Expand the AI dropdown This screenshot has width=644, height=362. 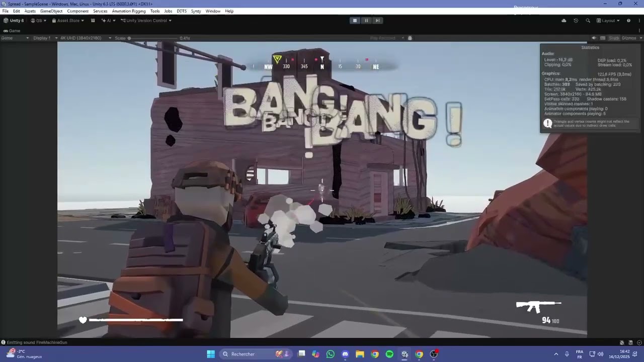pyautogui.click(x=108, y=21)
